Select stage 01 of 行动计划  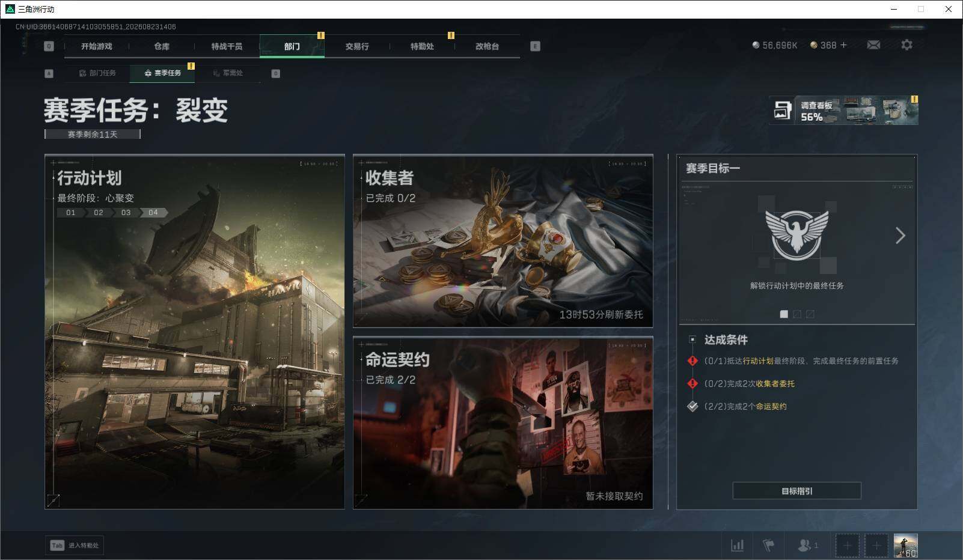pos(71,213)
